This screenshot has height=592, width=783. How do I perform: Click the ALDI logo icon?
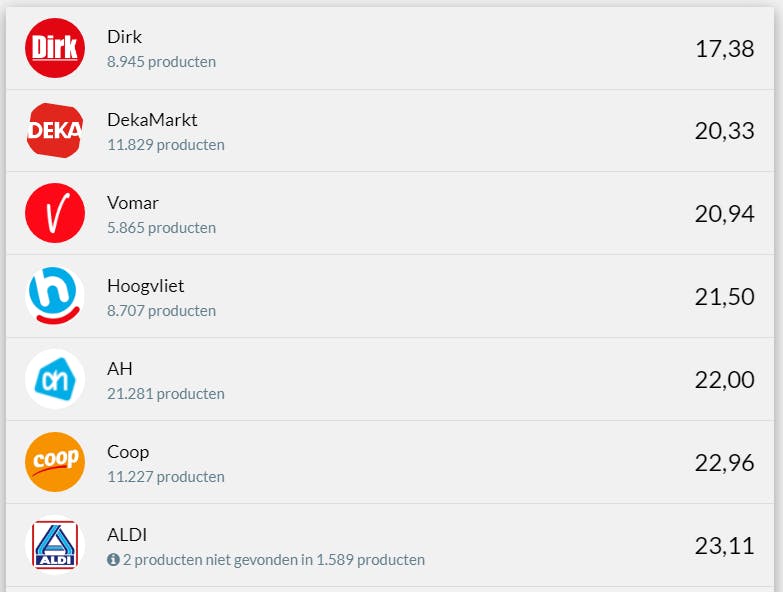(x=55, y=545)
